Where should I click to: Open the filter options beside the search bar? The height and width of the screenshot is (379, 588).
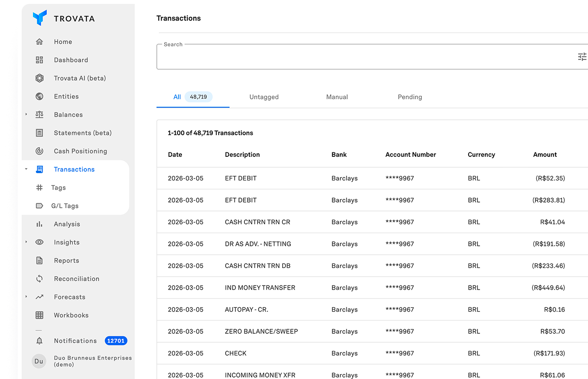582,57
